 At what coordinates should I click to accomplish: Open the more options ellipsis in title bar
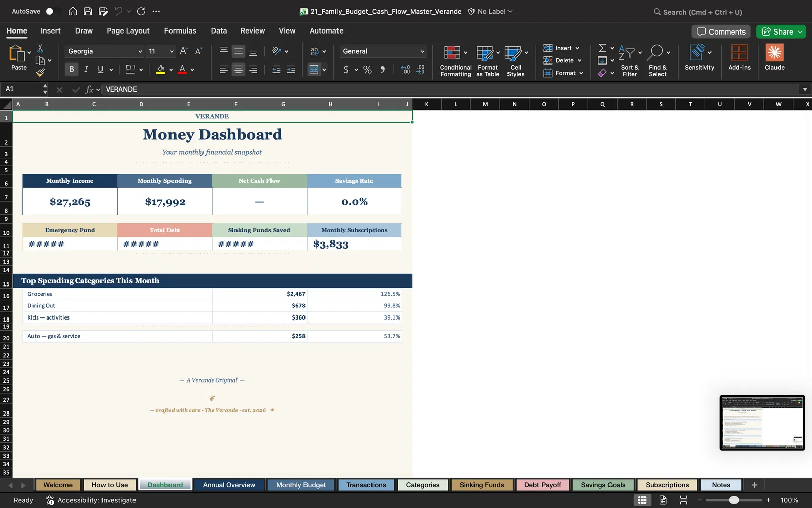pos(156,11)
